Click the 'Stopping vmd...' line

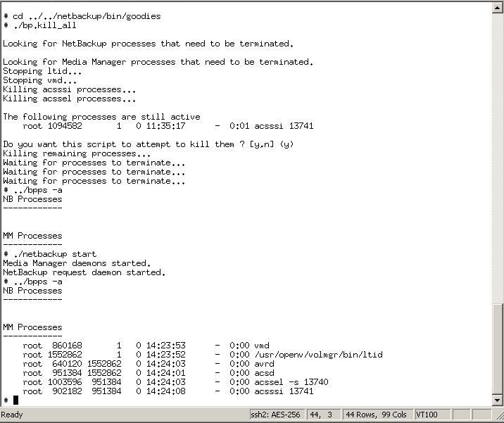point(40,80)
